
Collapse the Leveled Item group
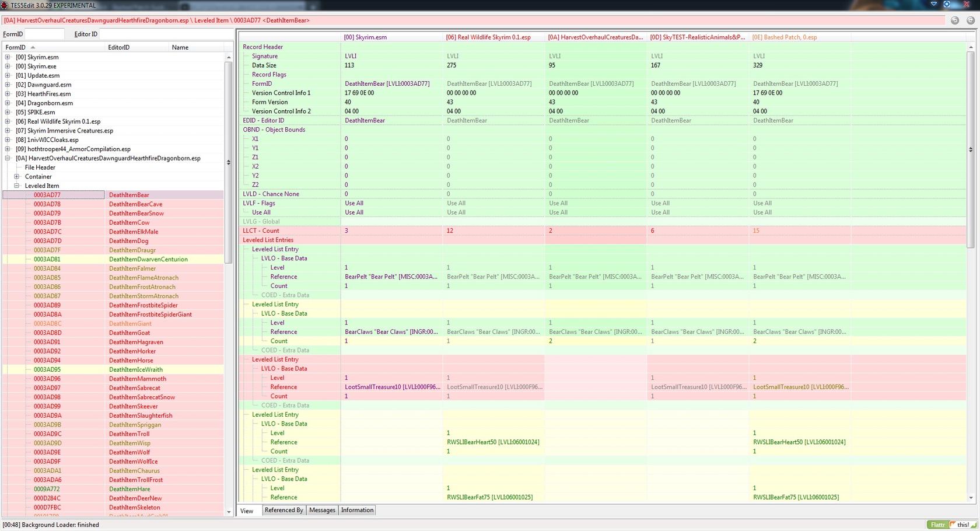tap(17, 186)
